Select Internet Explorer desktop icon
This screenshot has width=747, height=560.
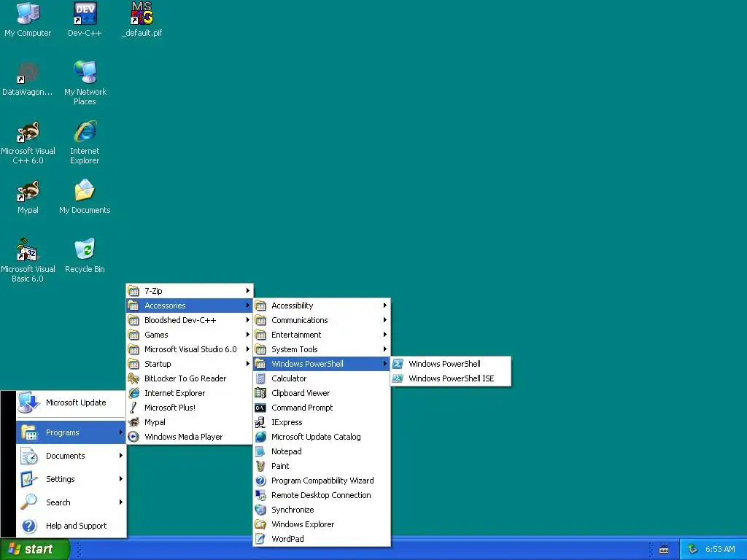click(x=85, y=142)
